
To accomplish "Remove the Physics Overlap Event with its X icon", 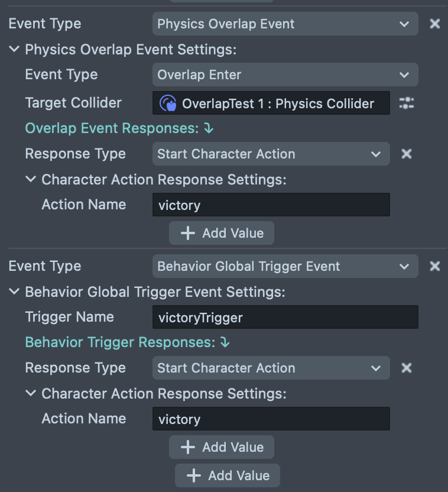I will coord(435,24).
